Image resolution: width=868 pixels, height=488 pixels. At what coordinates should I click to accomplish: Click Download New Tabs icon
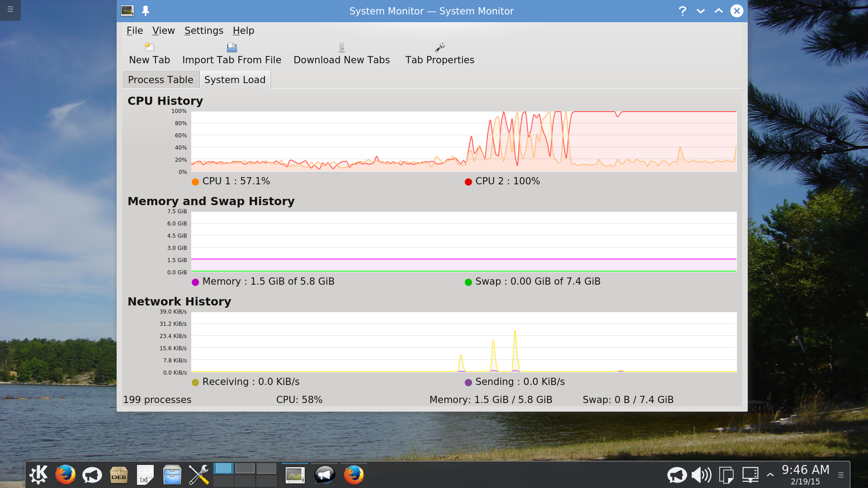[x=341, y=47]
